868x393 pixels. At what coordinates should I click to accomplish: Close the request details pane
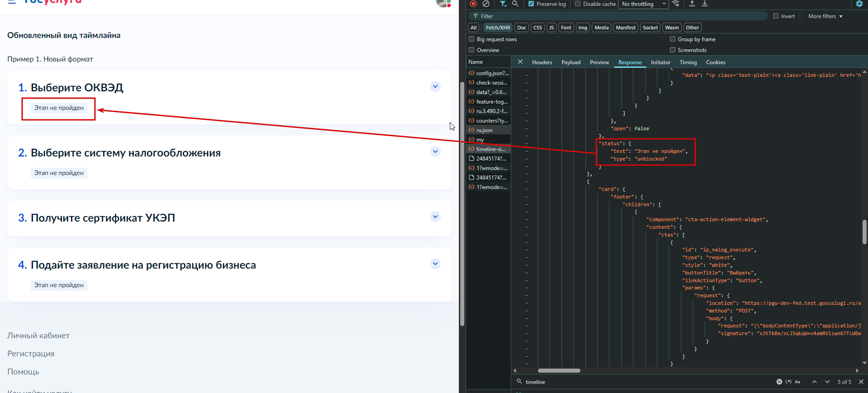520,62
